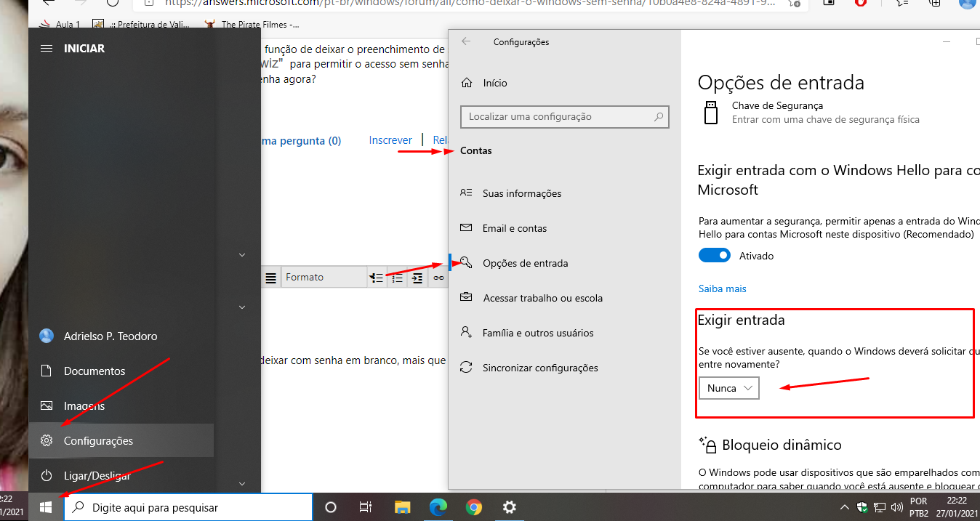This screenshot has width=980, height=521.
Task: Select Adrielso P. Teodoro user account
Action: [x=121, y=336]
